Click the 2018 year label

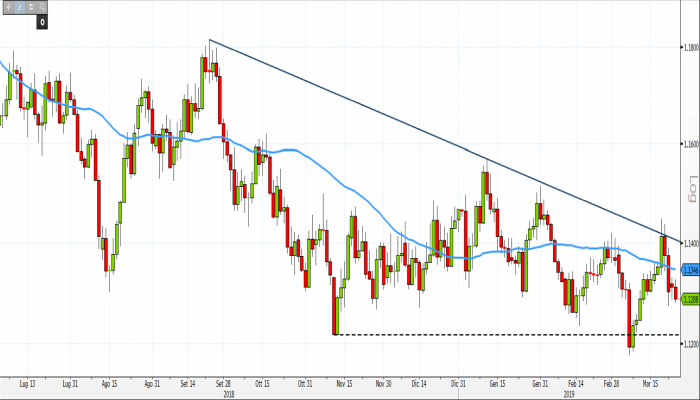[x=229, y=395]
